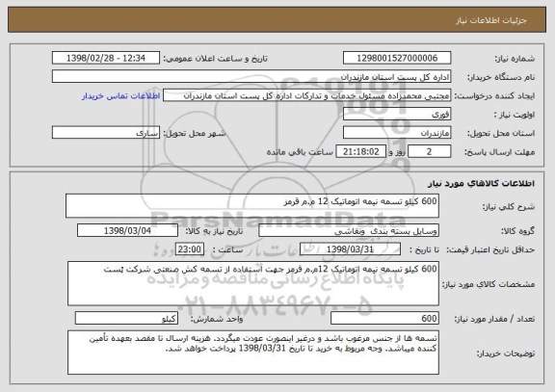Viewport: 555px width, 392px height.
Task: Click the ایجاد کننده درخواست label
Action: (494, 96)
